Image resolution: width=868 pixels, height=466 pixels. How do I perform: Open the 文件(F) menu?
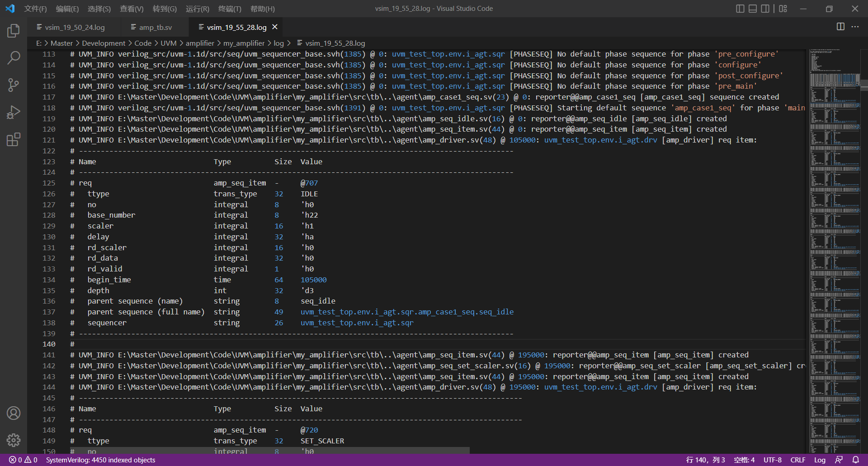[35, 9]
